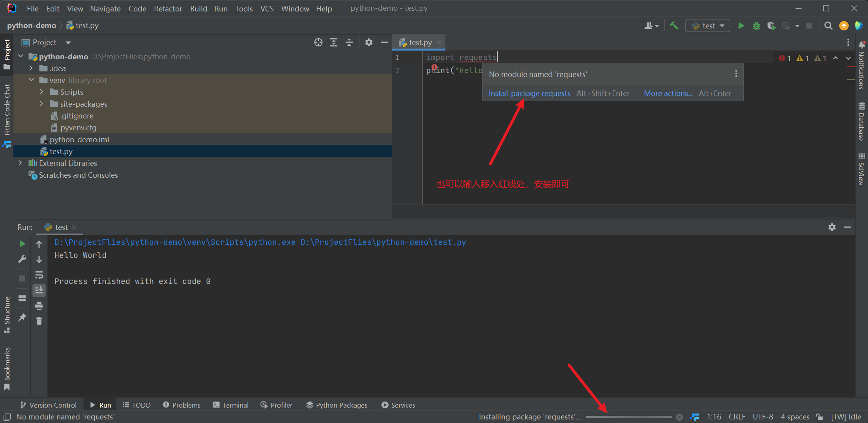Select opened file crosshair icon in Project panel
Screen dimensions: 868x423
coord(318,42)
